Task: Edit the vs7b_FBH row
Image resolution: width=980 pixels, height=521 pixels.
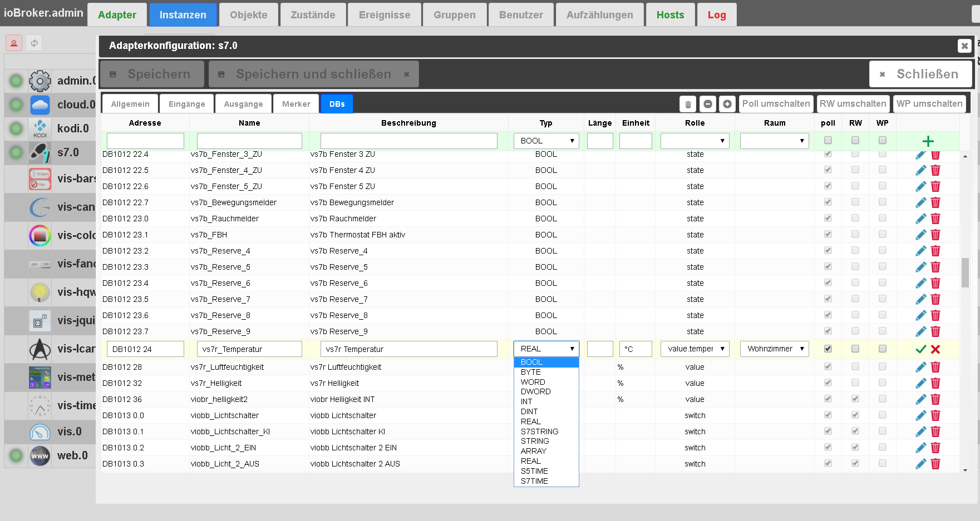Action: [921, 235]
